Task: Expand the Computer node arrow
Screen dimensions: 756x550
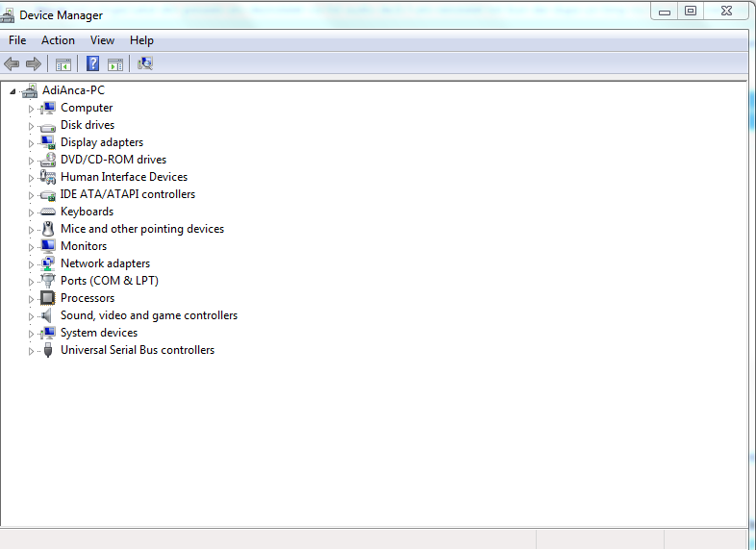Action: (x=31, y=109)
